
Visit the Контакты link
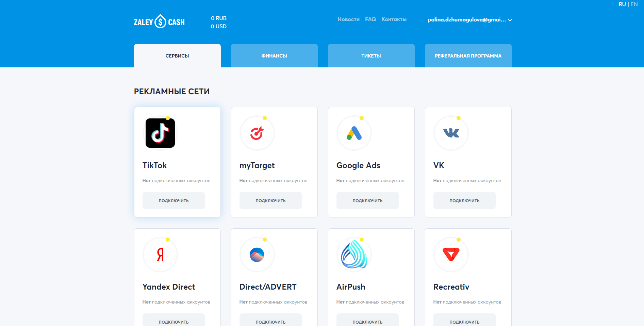click(394, 19)
